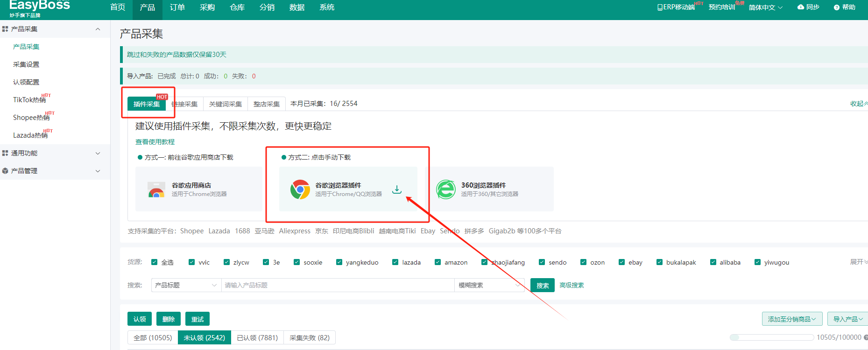This screenshot has width=868, height=350.
Task: Toggle the 全选 source checkbox
Action: coord(155,262)
